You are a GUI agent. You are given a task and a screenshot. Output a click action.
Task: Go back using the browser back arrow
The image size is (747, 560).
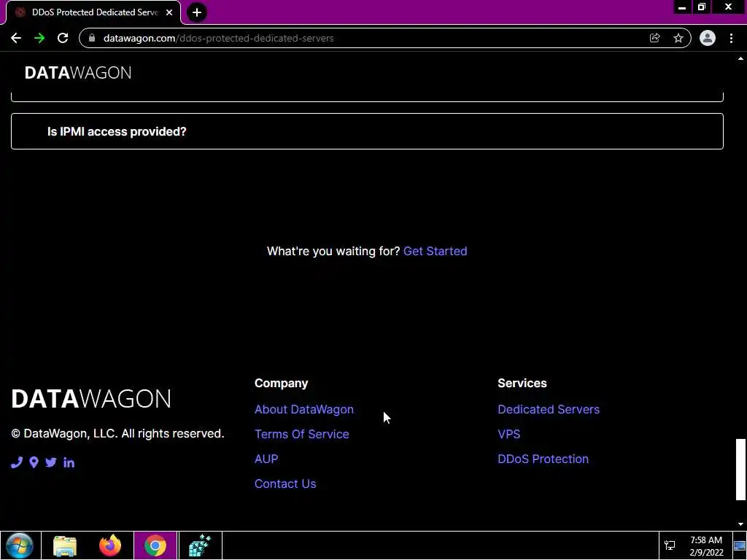click(16, 38)
